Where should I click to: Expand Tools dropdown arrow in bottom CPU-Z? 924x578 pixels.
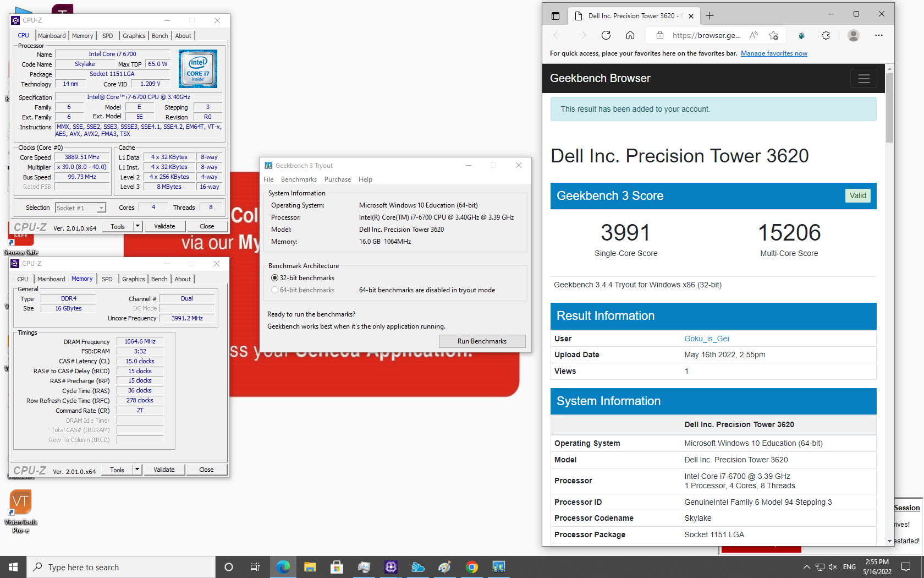137,470
